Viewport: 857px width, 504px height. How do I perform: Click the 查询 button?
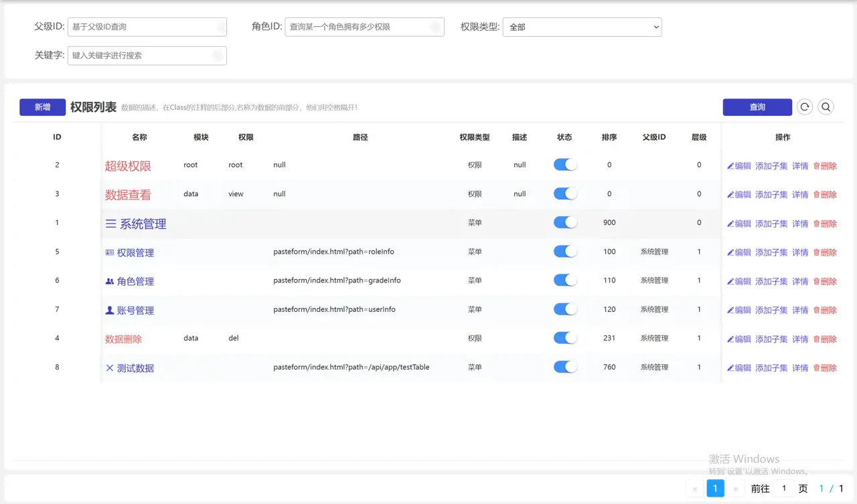click(x=757, y=107)
